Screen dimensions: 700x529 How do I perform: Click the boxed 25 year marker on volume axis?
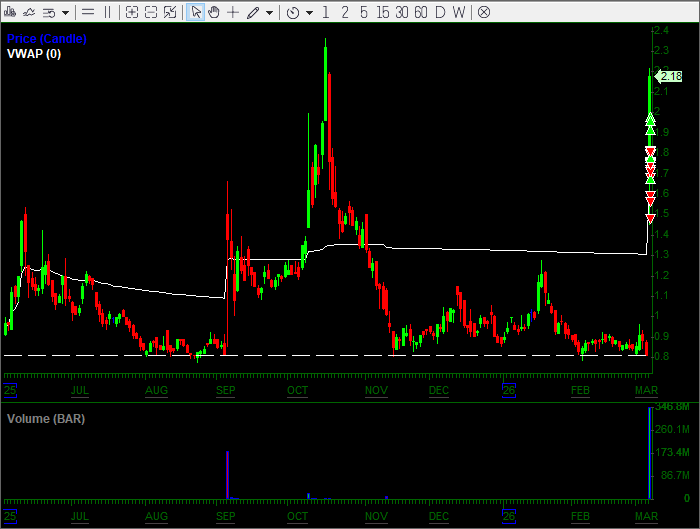(x=10, y=516)
